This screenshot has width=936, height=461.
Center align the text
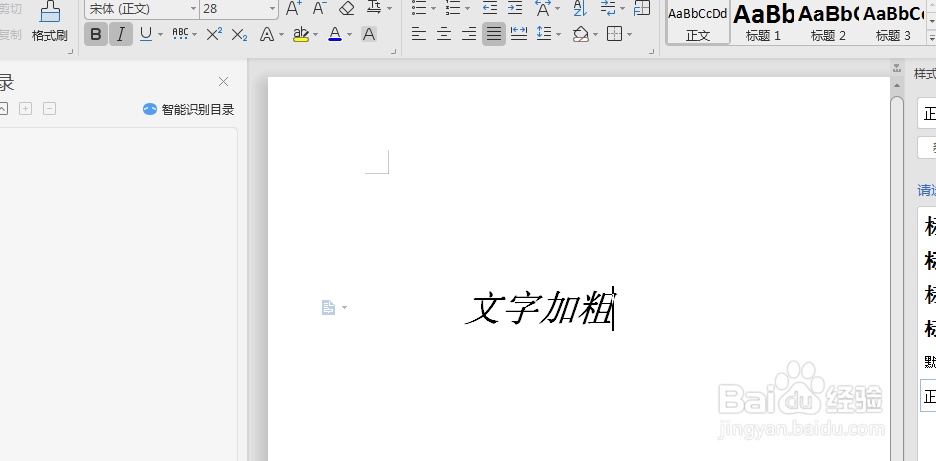(444, 35)
